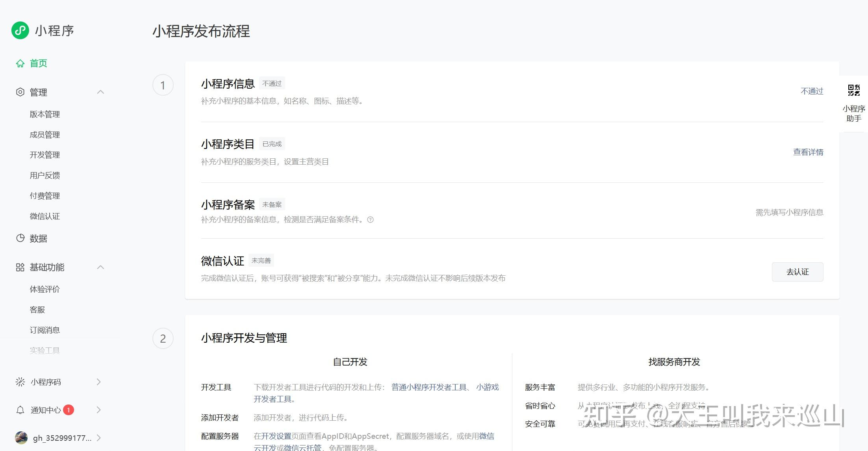Click the 添加开发者 label
The height and width of the screenshot is (451, 868).
220,418
